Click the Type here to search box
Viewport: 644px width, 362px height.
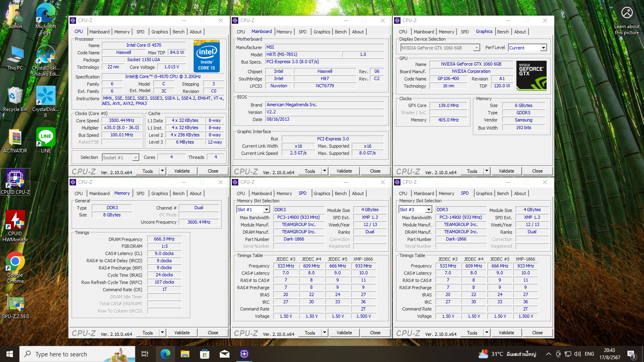click(x=77, y=354)
